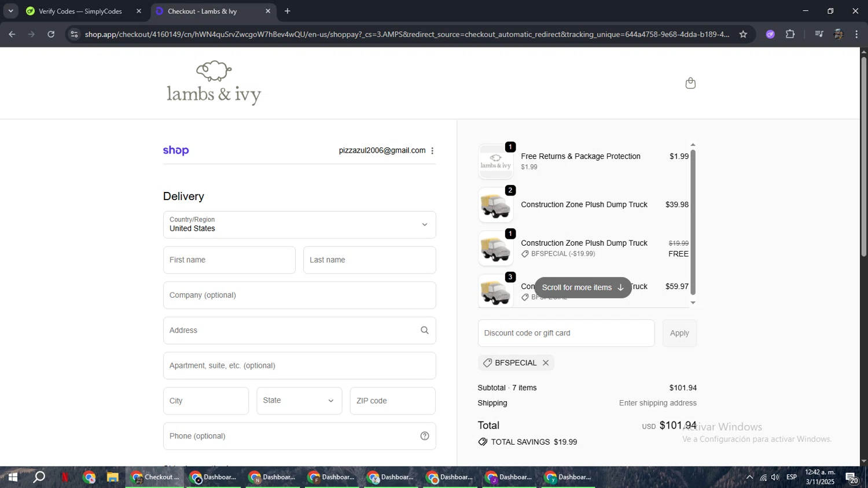The width and height of the screenshot is (868, 488).
Task: Click the Phone (optional) field
Action: [x=299, y=436]
